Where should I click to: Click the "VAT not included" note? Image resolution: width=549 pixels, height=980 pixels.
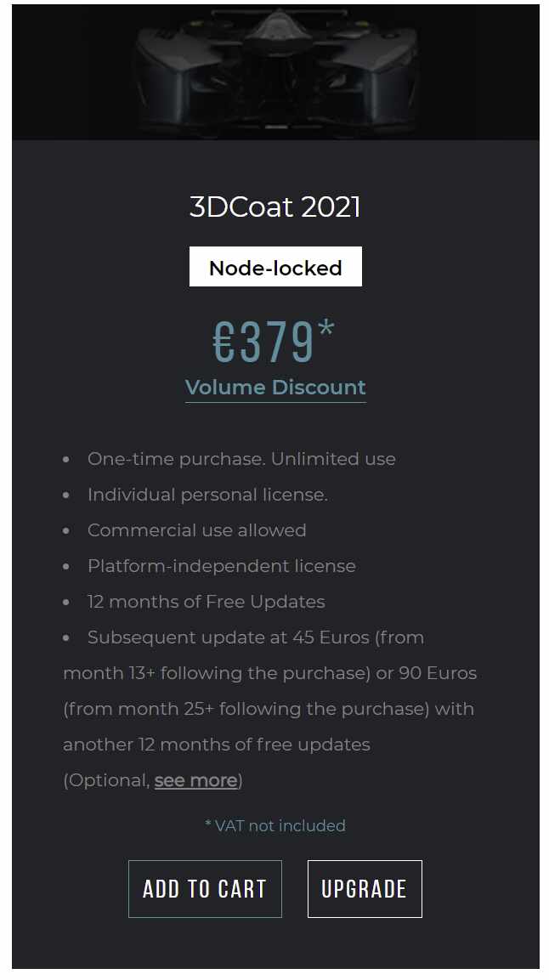[x=275, y=825]
